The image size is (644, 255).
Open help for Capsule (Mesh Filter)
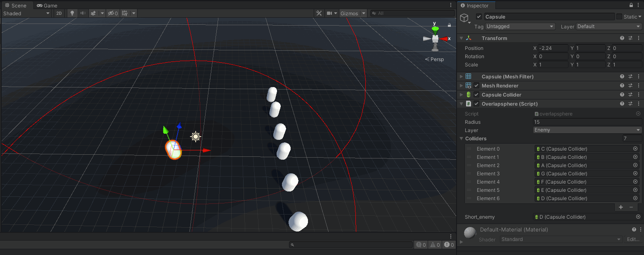pyautogui.click(x=622, y=76)
